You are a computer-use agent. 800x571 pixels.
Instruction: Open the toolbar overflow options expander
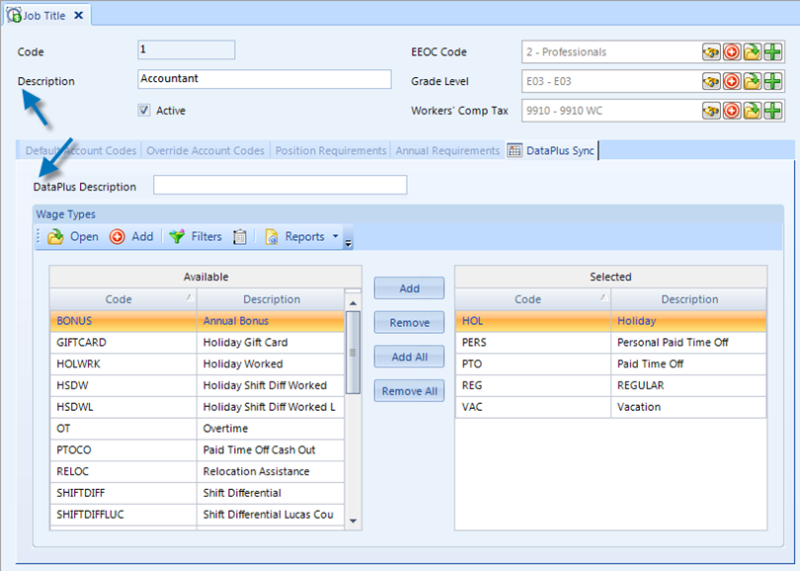pos(348,241)
